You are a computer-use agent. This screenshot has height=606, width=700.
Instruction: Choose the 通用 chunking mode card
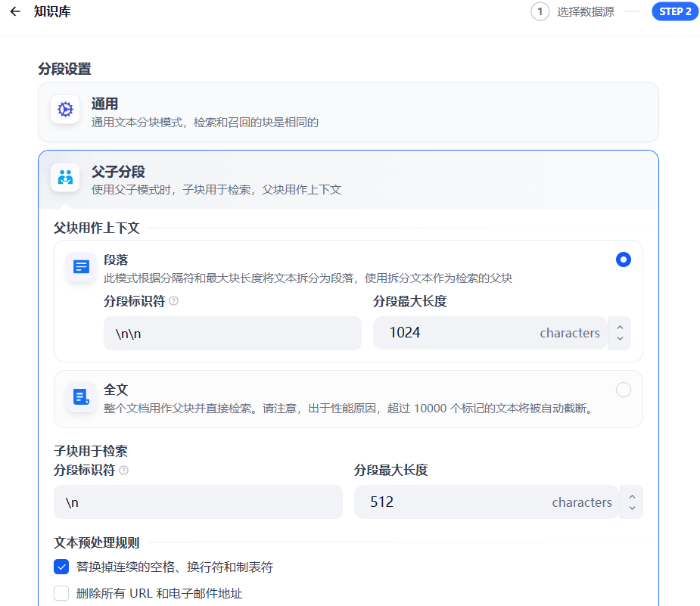tap(348, 112)
